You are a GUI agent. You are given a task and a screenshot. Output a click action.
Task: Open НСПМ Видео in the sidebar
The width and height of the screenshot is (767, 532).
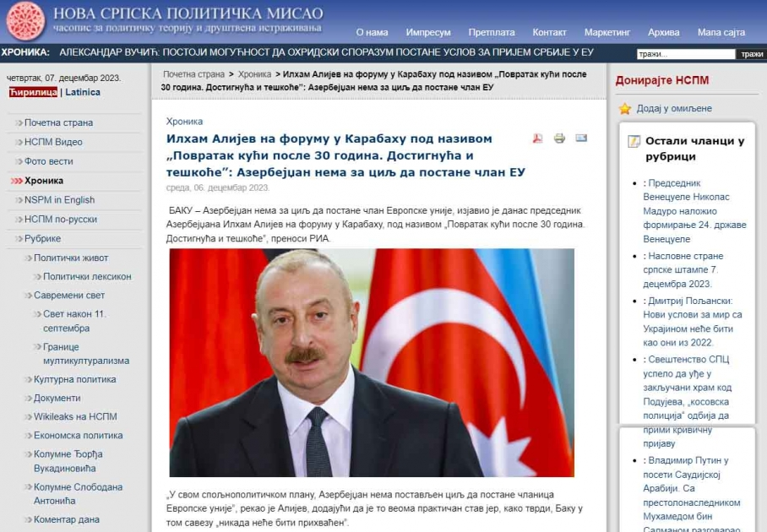53,143
